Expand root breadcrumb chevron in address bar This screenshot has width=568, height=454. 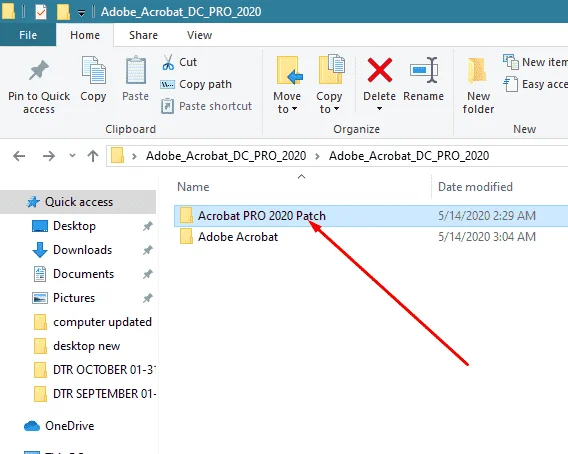[134, 156]
